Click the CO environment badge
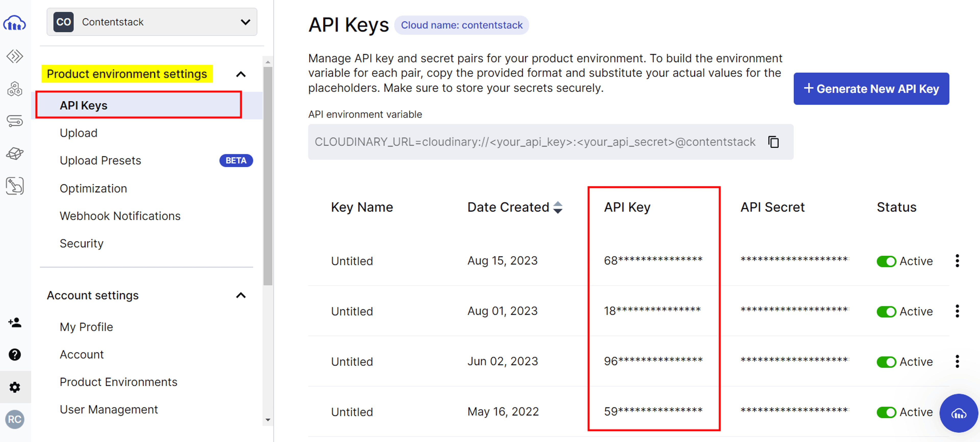This screenshot has height=442, width=980. (x=63, y=22)
